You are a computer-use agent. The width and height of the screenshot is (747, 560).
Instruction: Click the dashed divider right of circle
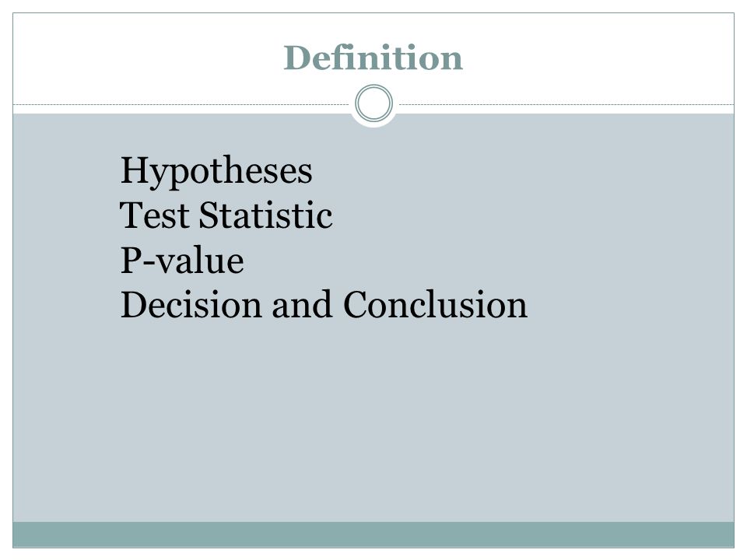pyautogui.click(x=566, y=104)
